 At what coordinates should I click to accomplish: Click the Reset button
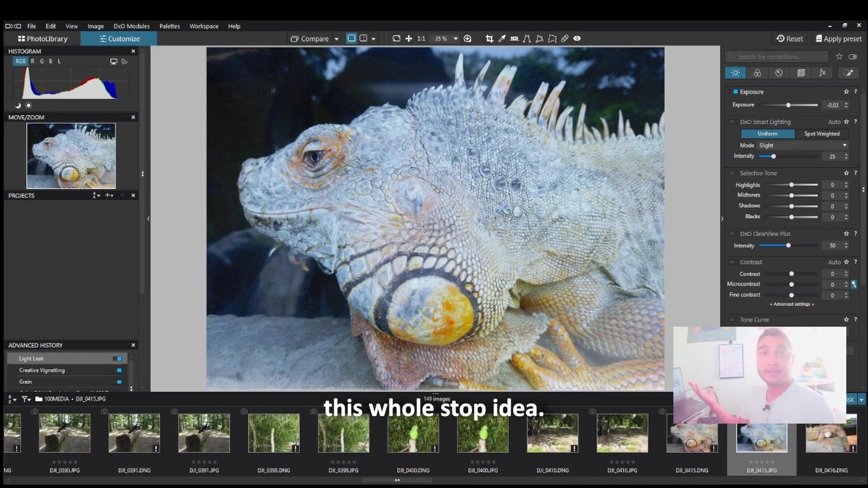pos(789,38)
